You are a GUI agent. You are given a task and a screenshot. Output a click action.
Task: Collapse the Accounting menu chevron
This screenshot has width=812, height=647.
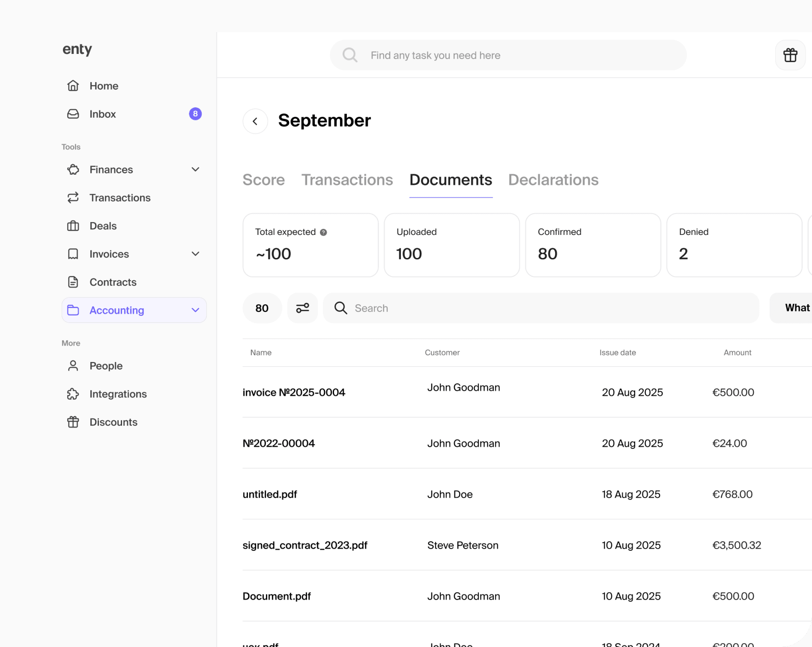[x=195, y=310]
